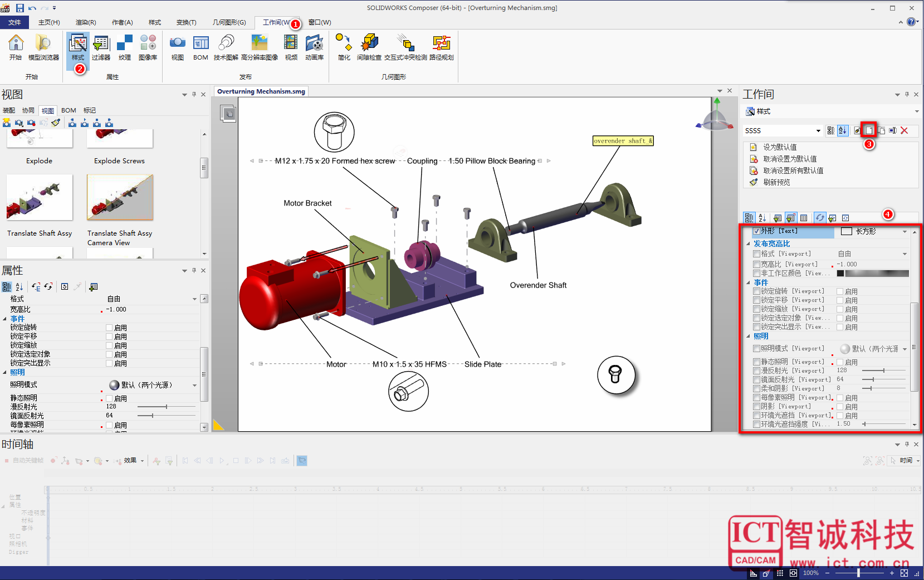Image resolution: width=924 pixels, height=580 pixels.
Task: Enable 锁定旋转 checkbox in 属性 panel
Action: click(x=109, y=328)
